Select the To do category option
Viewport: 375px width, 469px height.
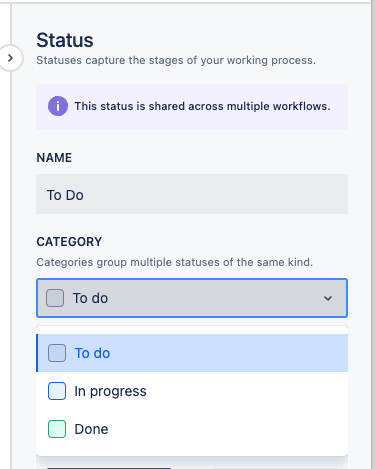coord(192,353)
